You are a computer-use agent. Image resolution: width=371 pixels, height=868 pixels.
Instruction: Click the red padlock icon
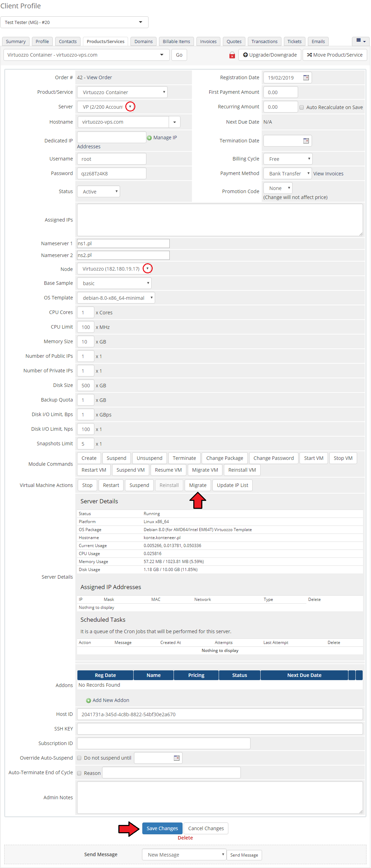(232, 55)
